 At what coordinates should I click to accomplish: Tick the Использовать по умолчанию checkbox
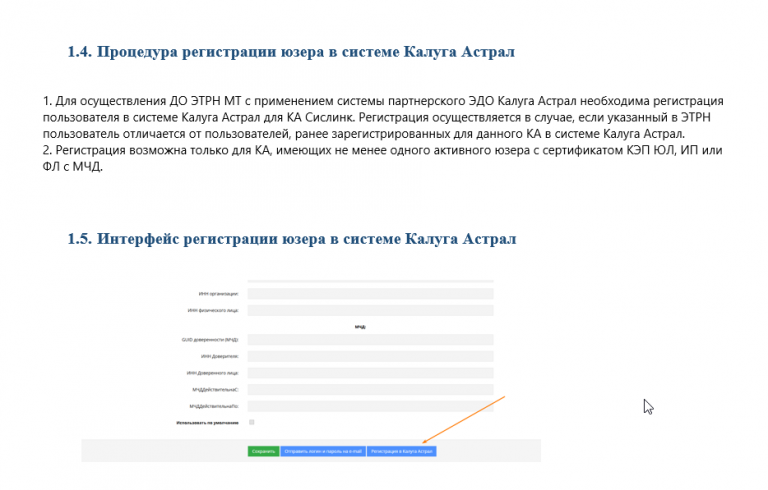(252, 422)
